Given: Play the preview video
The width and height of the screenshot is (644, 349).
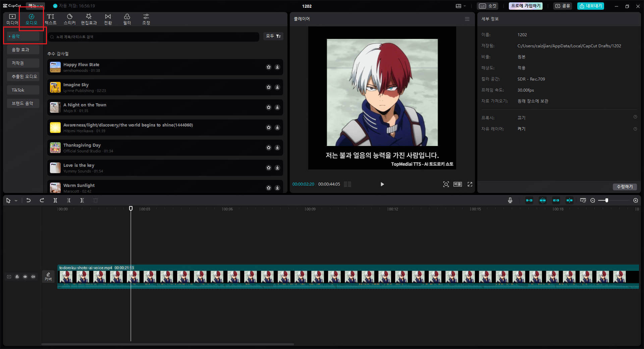Looking at the screenshot, I should 382,184.
